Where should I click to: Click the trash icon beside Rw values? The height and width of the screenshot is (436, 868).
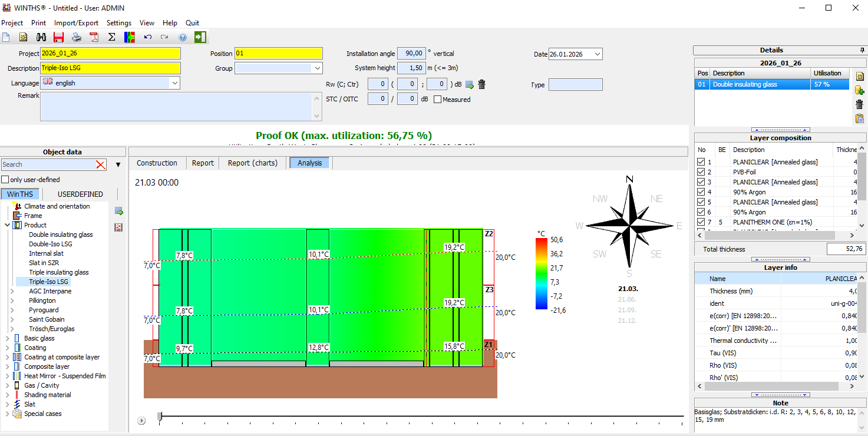pyautogui.click(x=481, y=84)
